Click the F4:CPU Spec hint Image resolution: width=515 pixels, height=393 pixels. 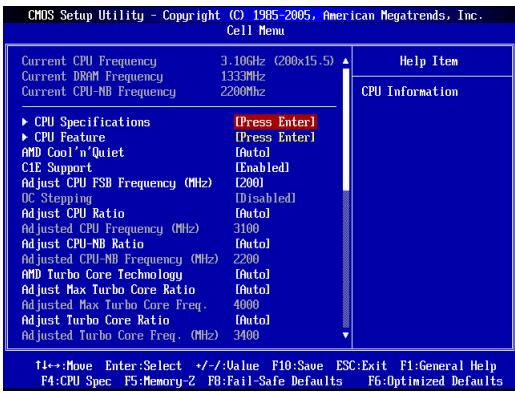(x=76, y=381)
